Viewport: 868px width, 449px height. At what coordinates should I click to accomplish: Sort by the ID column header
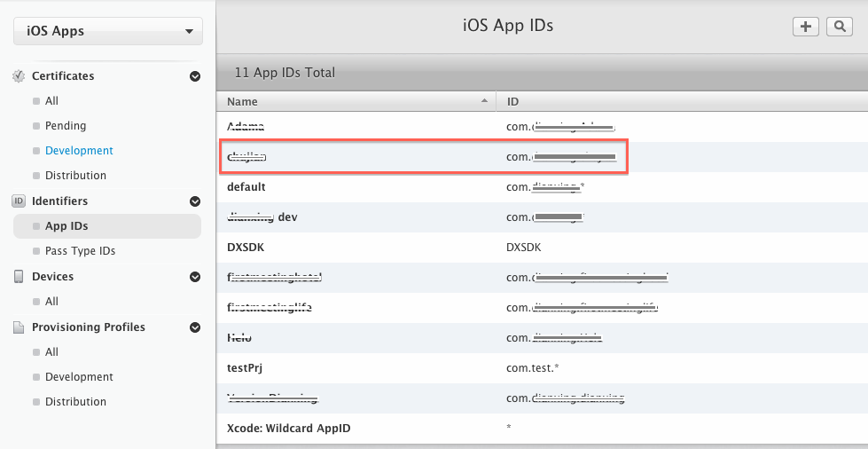point(682,101)
